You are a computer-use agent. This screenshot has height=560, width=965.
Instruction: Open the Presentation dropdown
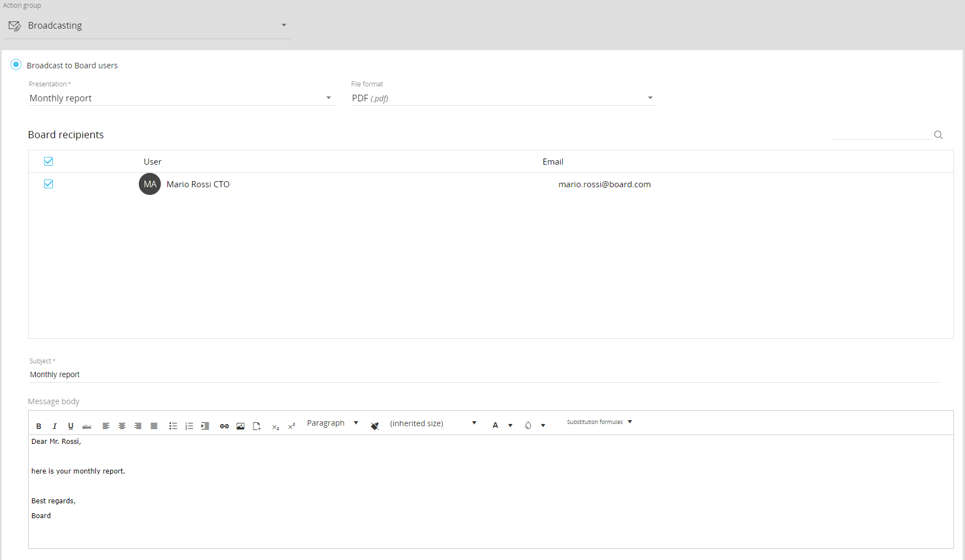pyautogui.click(x=181, y=98)
